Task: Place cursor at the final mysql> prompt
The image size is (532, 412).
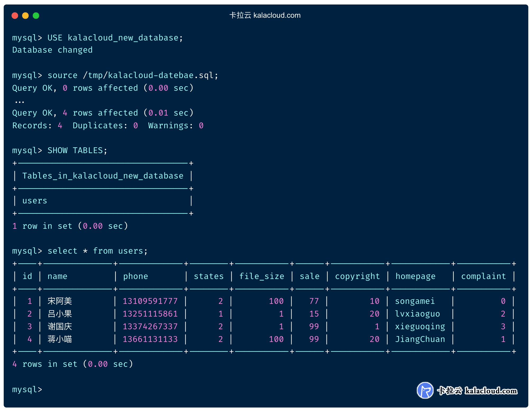Action: pos(27,390)
